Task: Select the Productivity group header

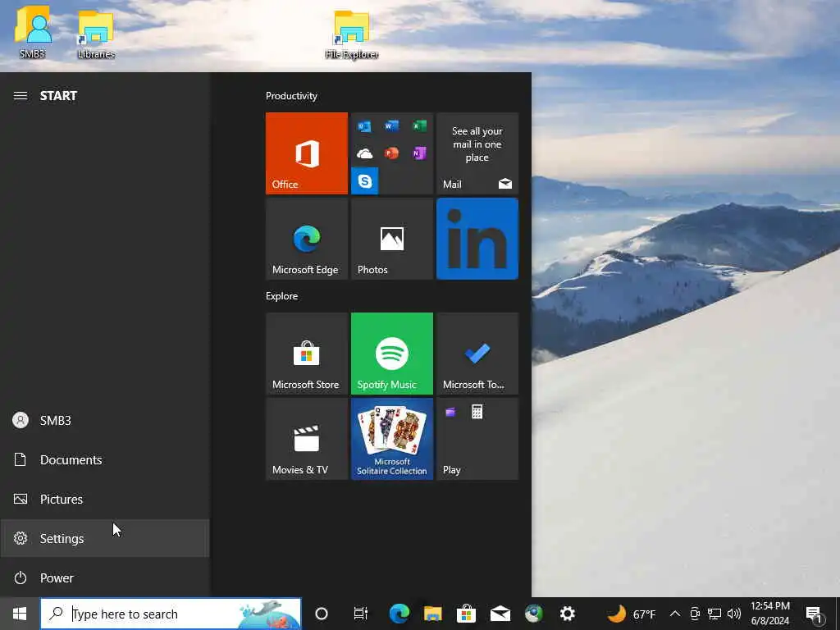Action: [291, 96]
